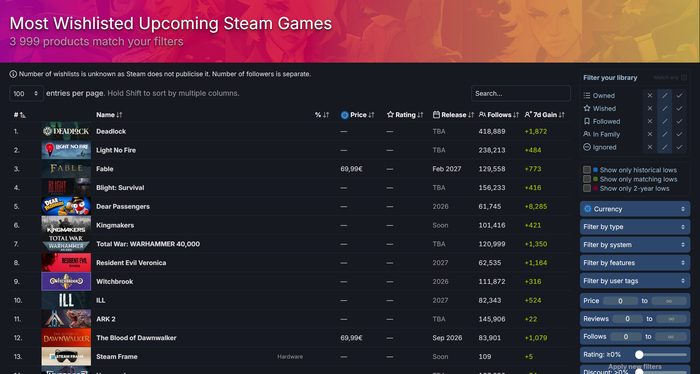The height and width of the screenshot is (374, 700).
Task: Click the checkmark icon for Ignored filter
Action: [x=679, y=147]
